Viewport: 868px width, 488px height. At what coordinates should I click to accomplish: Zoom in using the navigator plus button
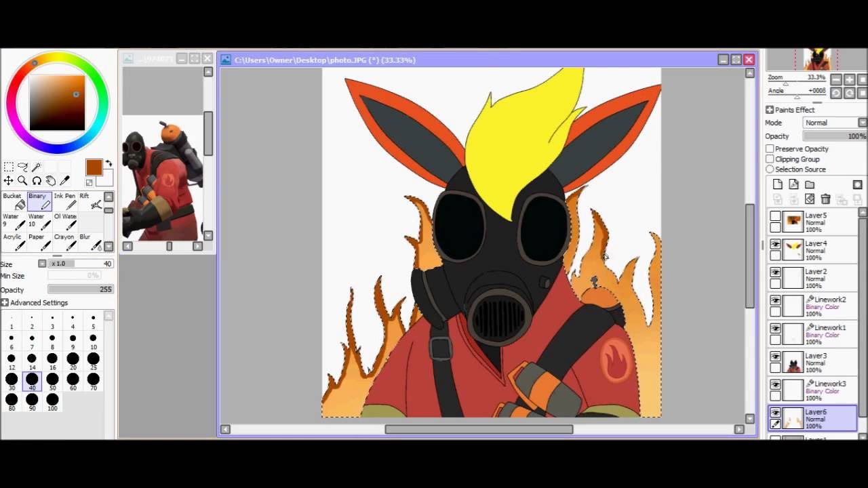[849, 79]
